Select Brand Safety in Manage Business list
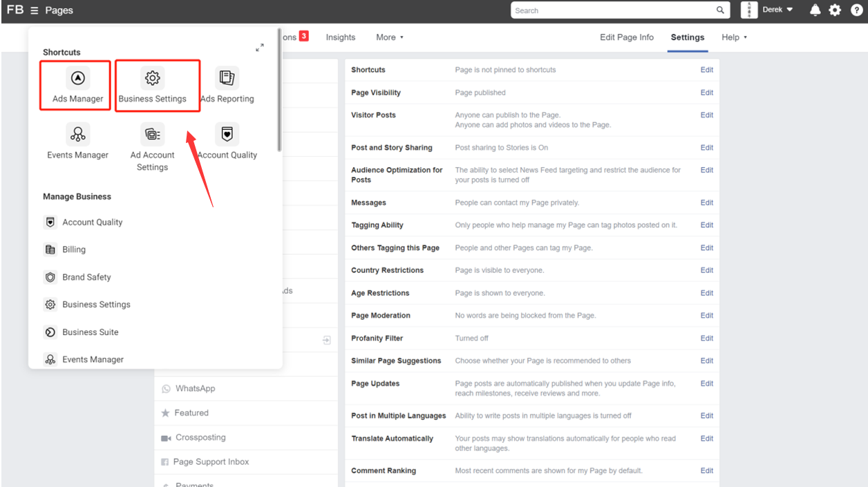Screen dimensions: 868x487 (x=86, y=277)
